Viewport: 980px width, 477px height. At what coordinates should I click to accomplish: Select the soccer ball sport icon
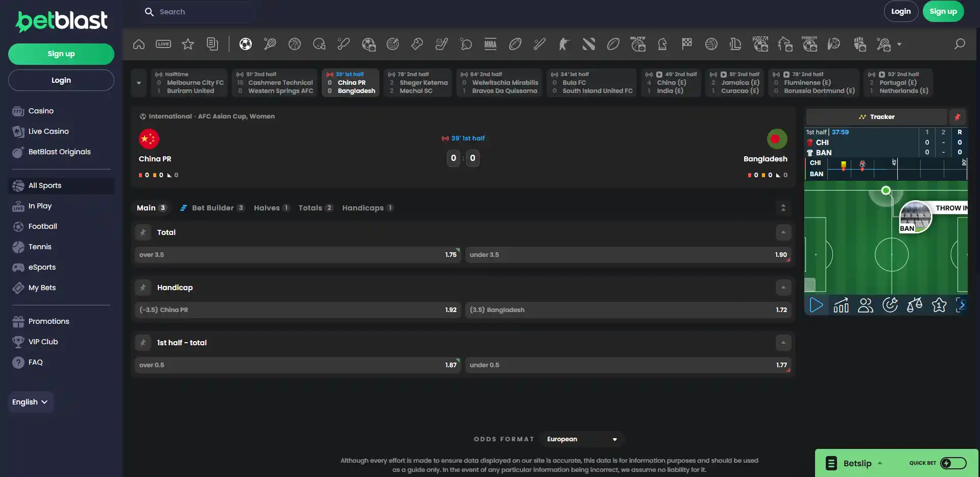(246, 44)
